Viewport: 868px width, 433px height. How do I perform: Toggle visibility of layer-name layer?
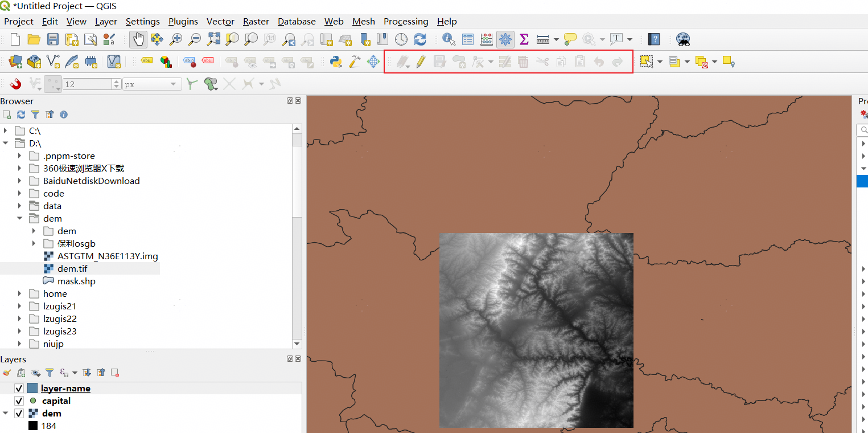click(x=19, y=389)
